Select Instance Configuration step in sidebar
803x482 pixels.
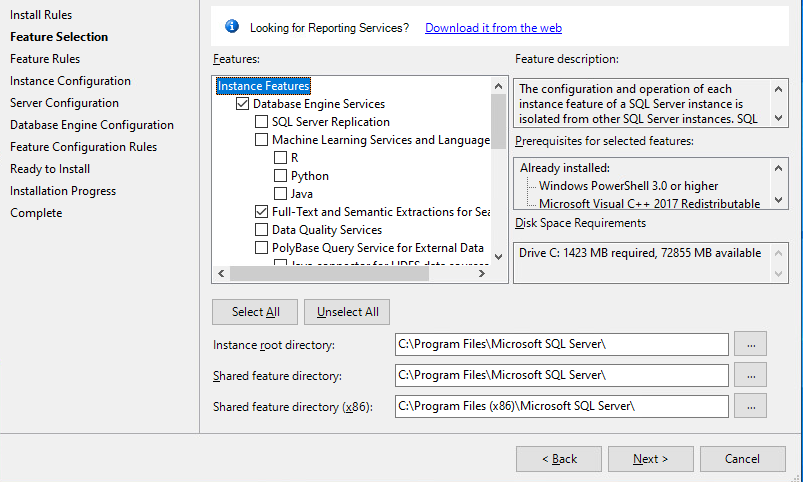70,81
